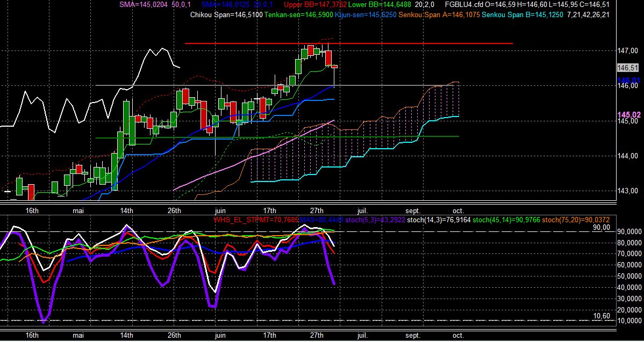Viewport: 644px width, 342px height.
Task: Click the Bollinger parameters 20,2,0
Action: coord(426,5)
